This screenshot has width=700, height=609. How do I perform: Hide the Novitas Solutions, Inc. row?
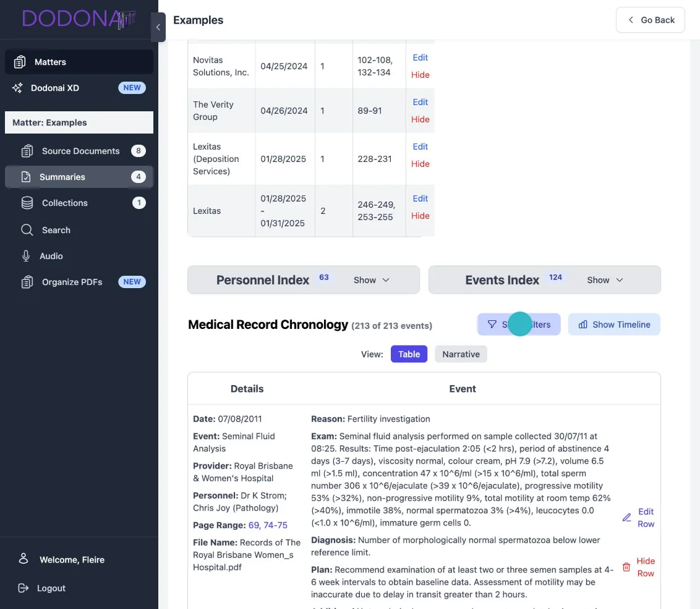coord(420,75)
